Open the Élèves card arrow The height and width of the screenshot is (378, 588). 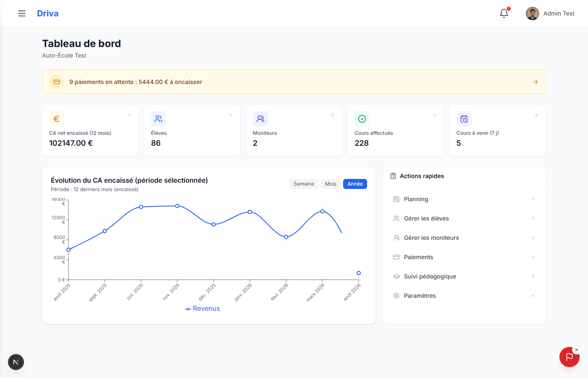click(231, 115)
